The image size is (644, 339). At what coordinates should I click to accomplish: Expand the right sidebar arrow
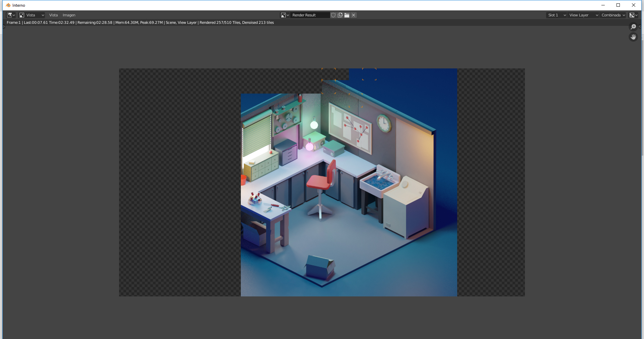click(640, 26)
